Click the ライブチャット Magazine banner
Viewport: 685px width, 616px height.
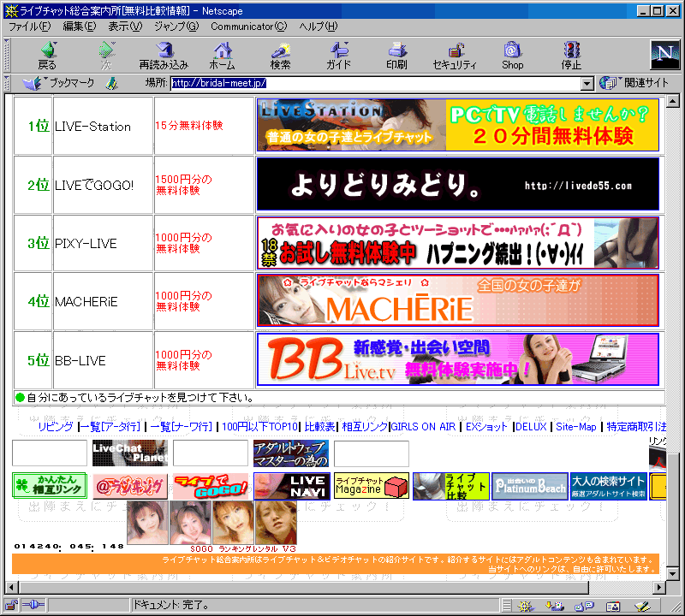372,485
